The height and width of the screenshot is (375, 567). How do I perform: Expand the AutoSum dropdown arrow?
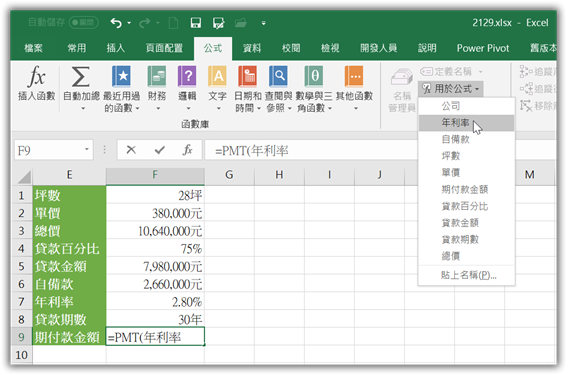coord(83,108)
